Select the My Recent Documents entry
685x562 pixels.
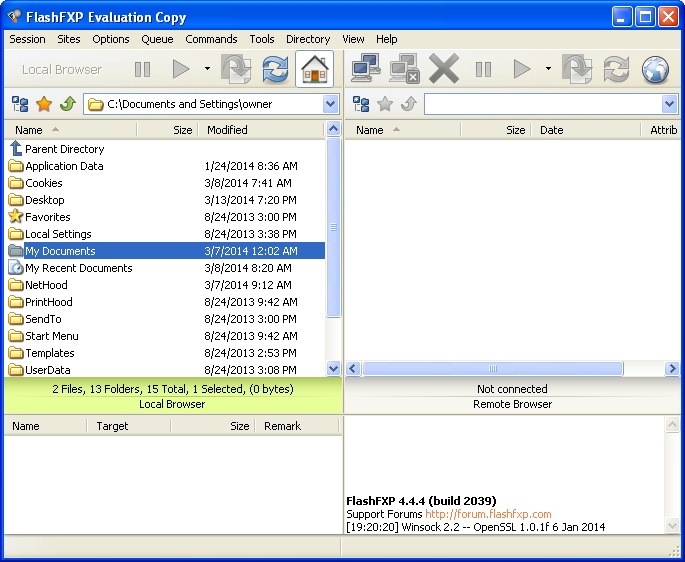click(70, 268)
